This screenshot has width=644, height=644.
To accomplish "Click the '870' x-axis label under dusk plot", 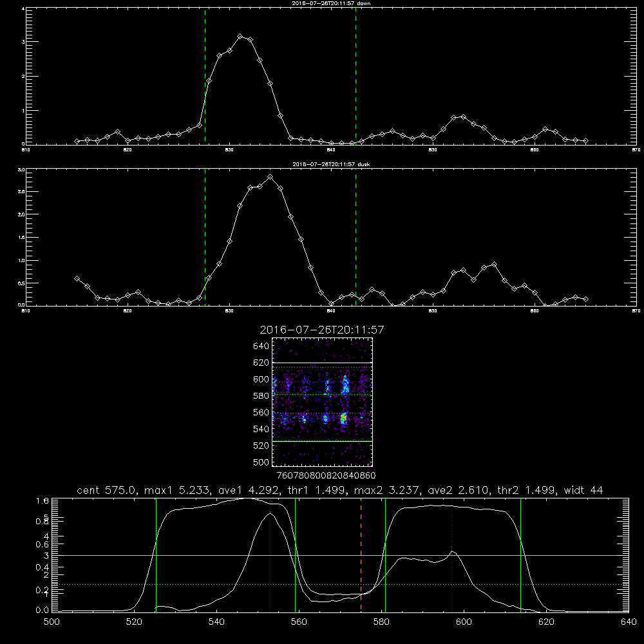I will click(x=636, y=311).
